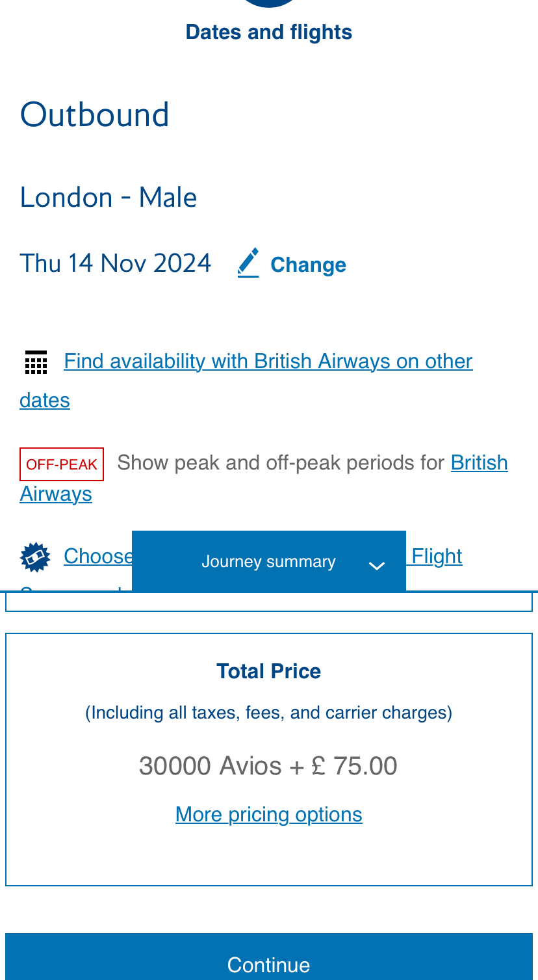Click the 30000 Avios + £75.00 price
The image size is (538, 980).
pos(268,766)
